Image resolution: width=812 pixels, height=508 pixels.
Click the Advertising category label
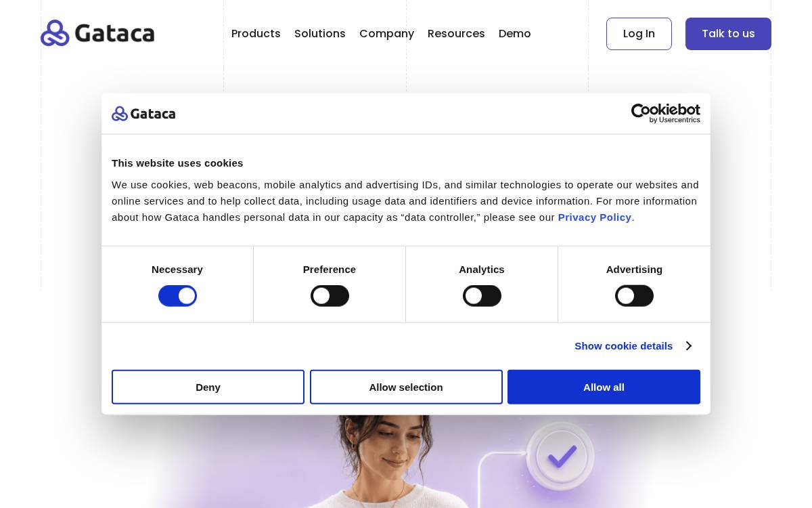[x=634, y=270]
